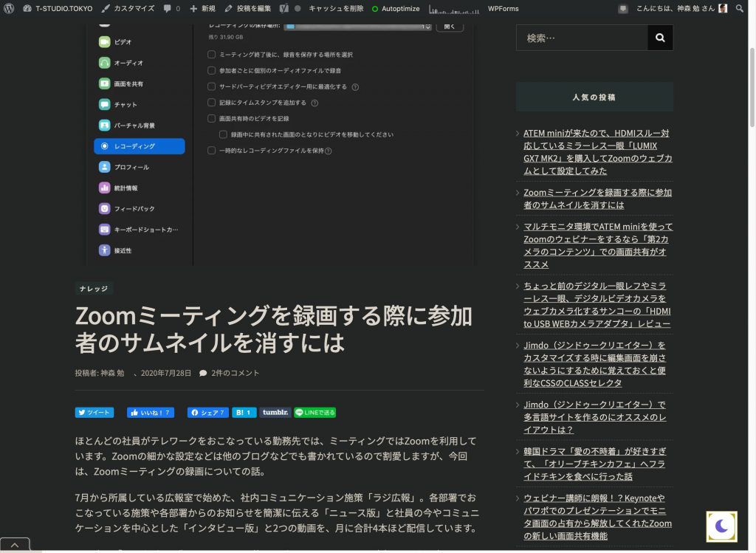Open author link 神森 勉
The width and height of the screenshot is (756, 553).
tap(112, 373)
